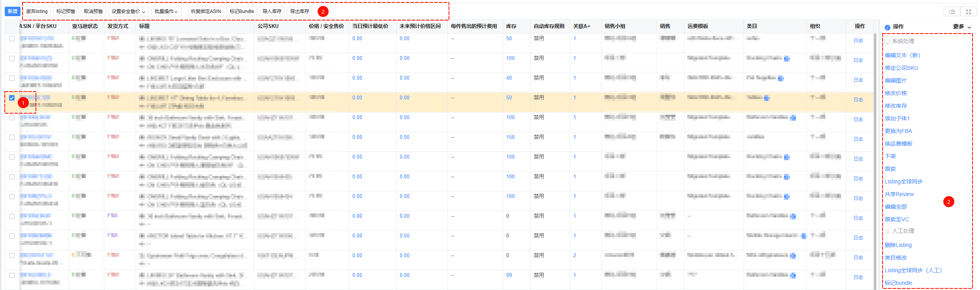Open the 日志 link in the first row
This screenshot has height=290, width=980.
(x=858, y=41)
